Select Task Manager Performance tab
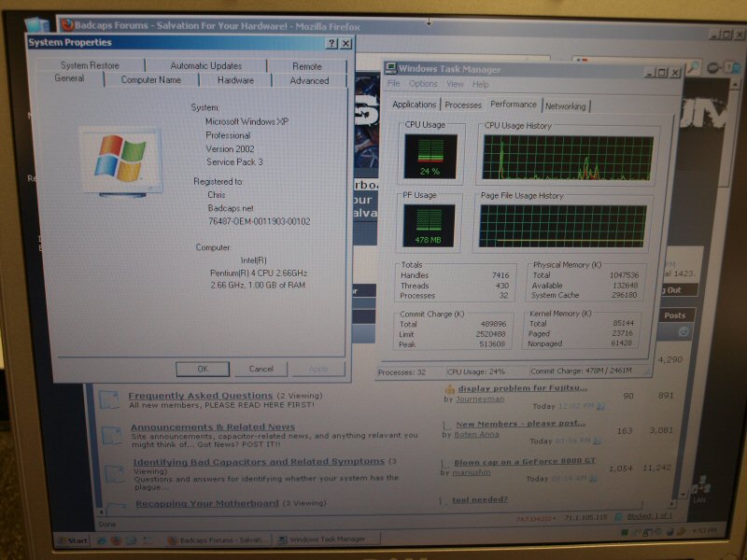Screen dimensions: 747x560 [x=513, y=104]
